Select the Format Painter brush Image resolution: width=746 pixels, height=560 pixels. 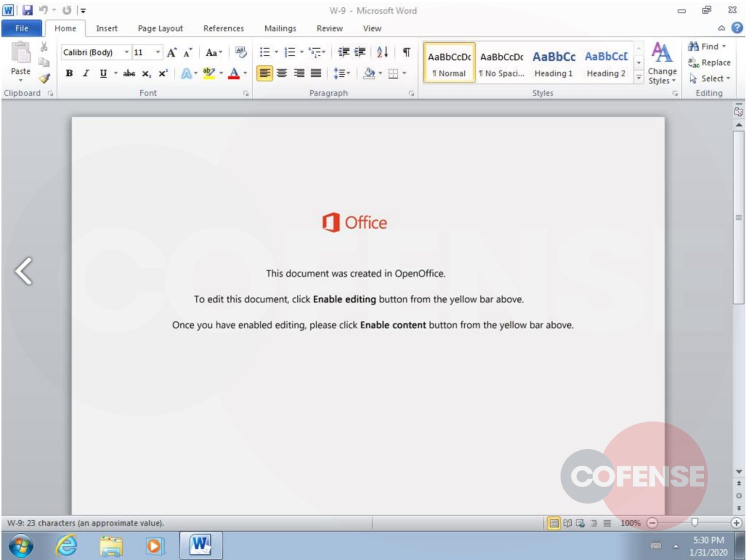[44, 78]
